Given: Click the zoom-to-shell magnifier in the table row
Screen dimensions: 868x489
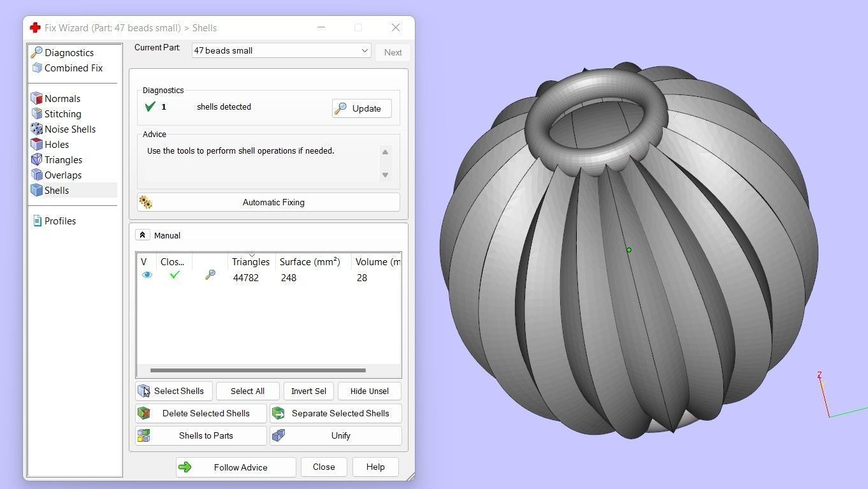Looking at the screenshot, I should click(210, 275).
